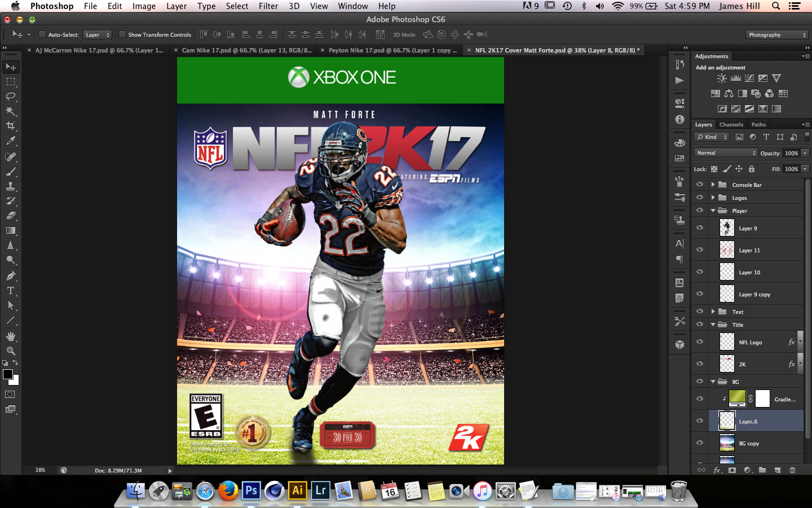Select the Pen tool
This screenshot has height=508, width=812.
pos(11,276)
